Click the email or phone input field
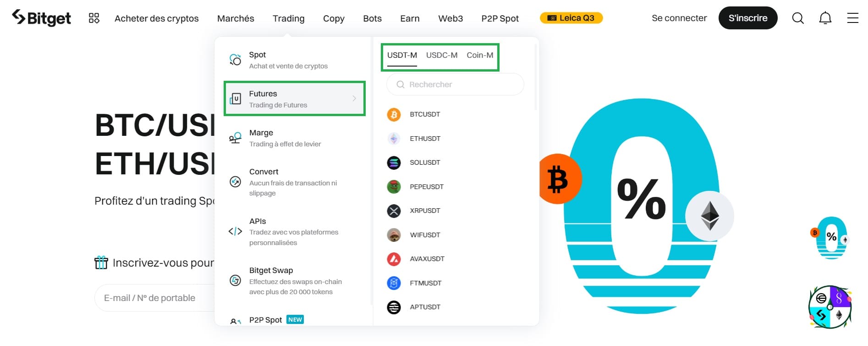Viewport: 868px width, 346px height. 156,297
